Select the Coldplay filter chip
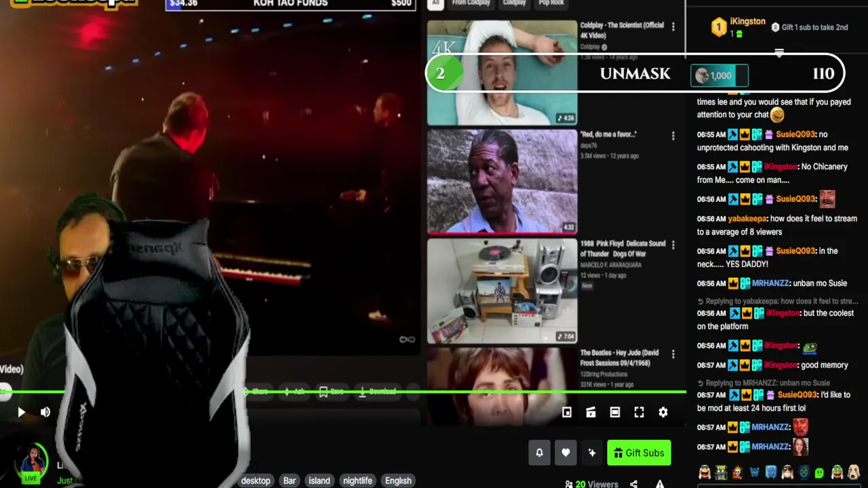The image size is (868, 488). [514, 3]
